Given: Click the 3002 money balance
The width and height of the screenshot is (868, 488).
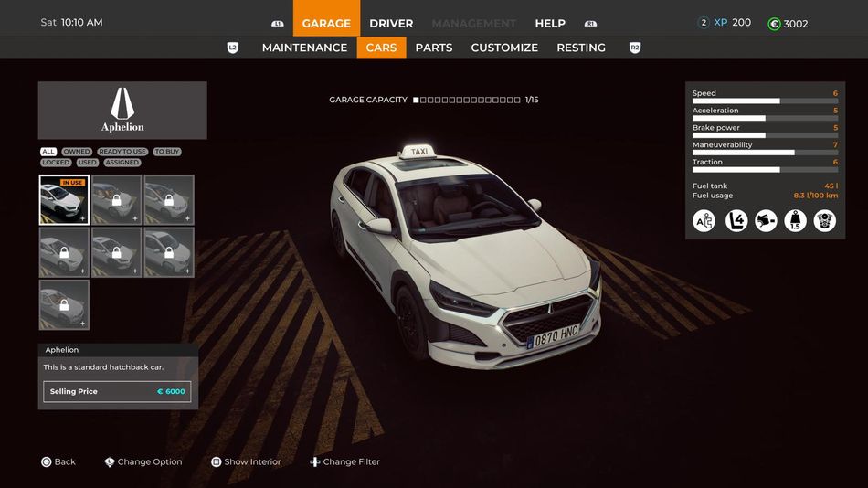Looking at the screenshot, I should (796, 24).
